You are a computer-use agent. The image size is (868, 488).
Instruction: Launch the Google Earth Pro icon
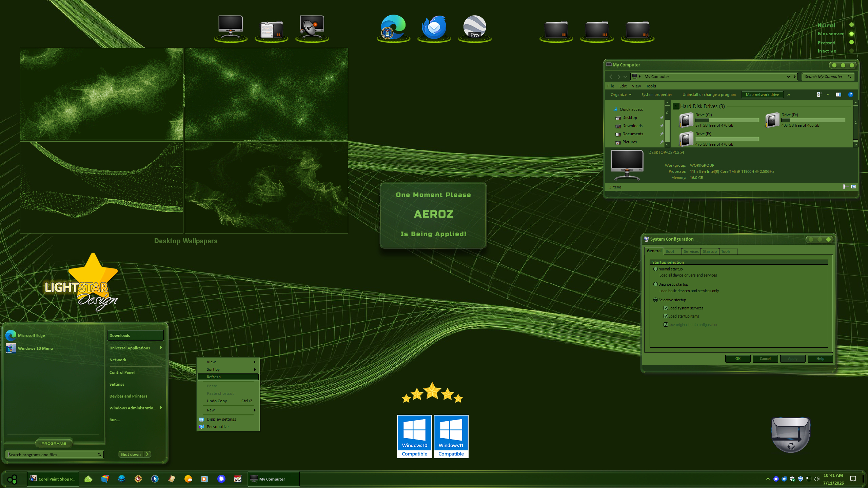[x=475, y=27]
